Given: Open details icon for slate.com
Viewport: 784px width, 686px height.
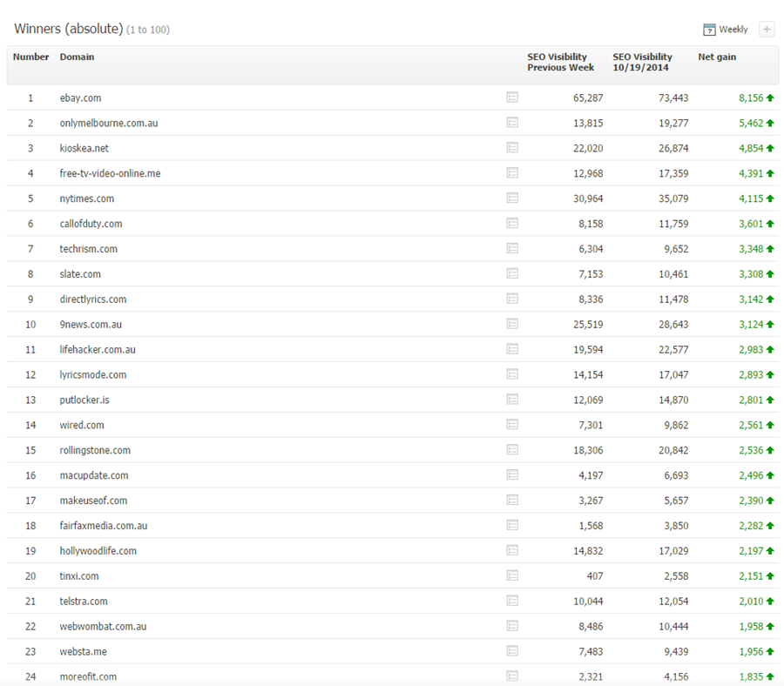Looking at the screenshot, I should coord(512,274).
